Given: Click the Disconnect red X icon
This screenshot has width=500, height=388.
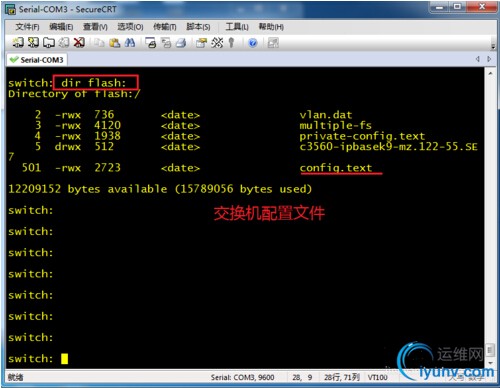Looking at the screenshot, I should tap(79, 42).
